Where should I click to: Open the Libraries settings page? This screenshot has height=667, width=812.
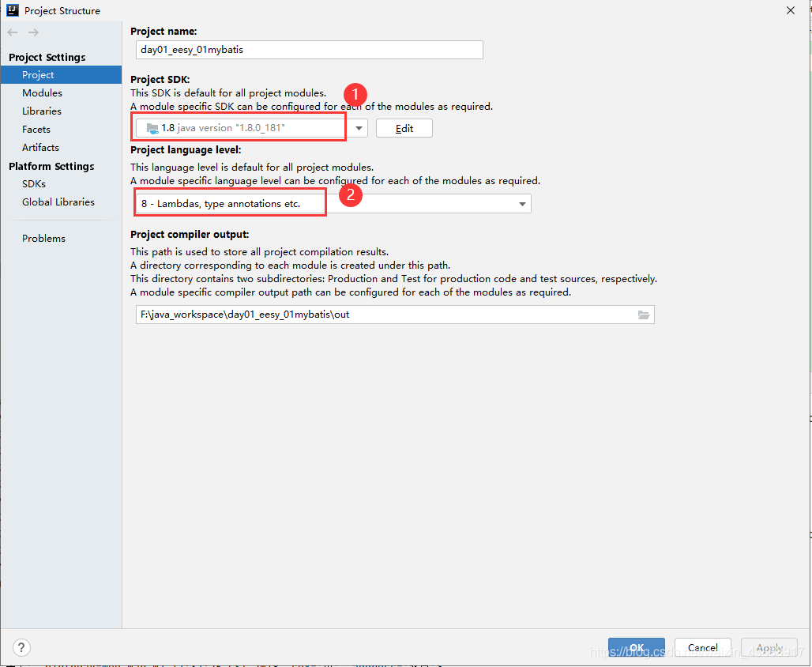pyautogui.click(x=41, y=111)
